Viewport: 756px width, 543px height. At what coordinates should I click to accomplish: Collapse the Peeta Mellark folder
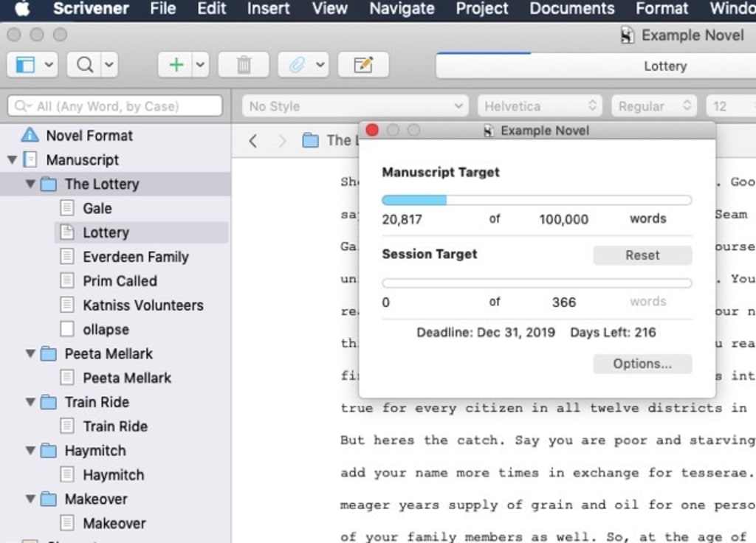(30, 353)
